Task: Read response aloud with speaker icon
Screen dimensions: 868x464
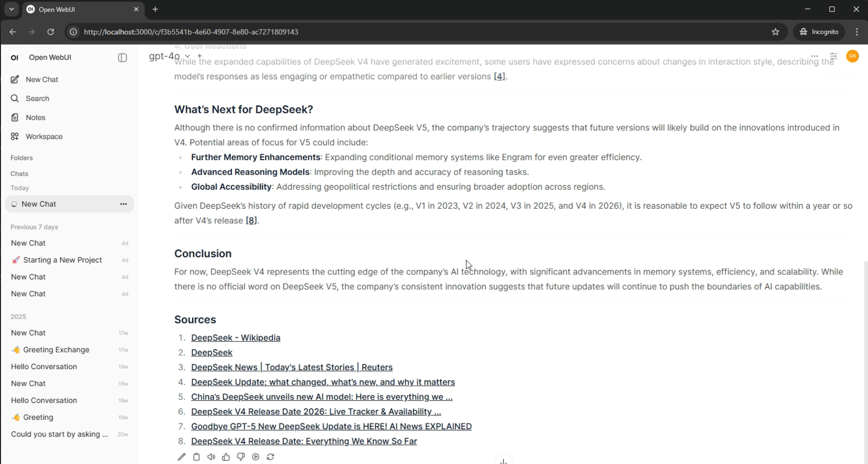Action: click(x=211, y=457)
